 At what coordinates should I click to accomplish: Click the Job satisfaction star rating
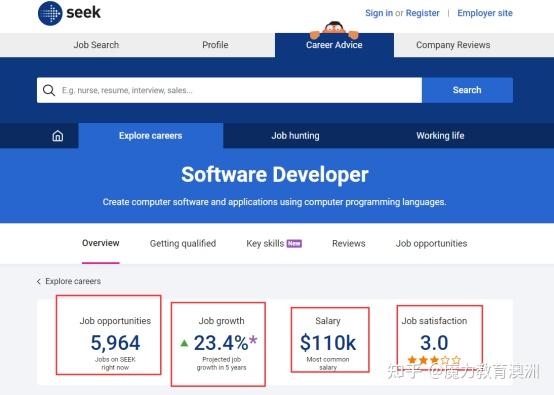[x=434, y=360]
